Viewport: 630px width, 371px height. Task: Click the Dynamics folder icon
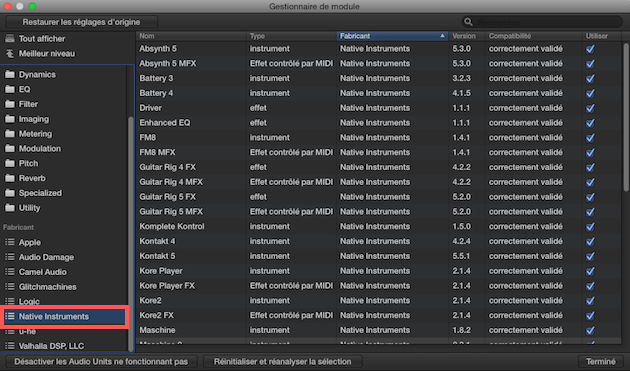click(x=10, y=74)
